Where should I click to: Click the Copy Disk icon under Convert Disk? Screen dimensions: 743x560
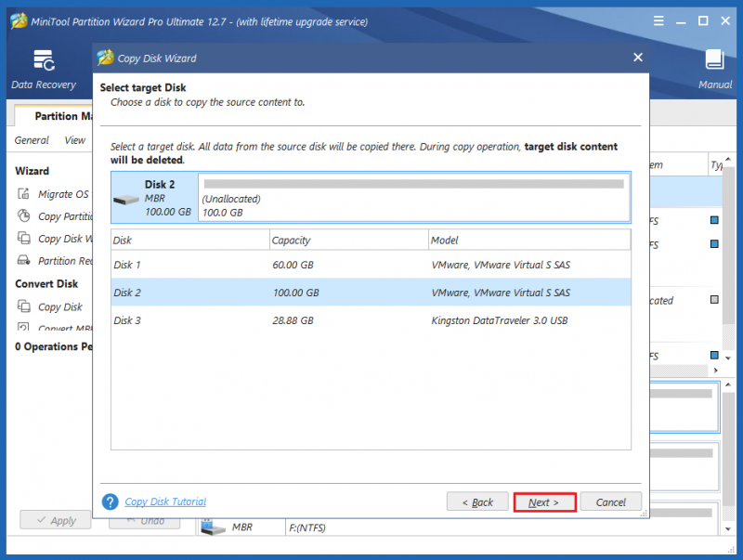point(24,306)
